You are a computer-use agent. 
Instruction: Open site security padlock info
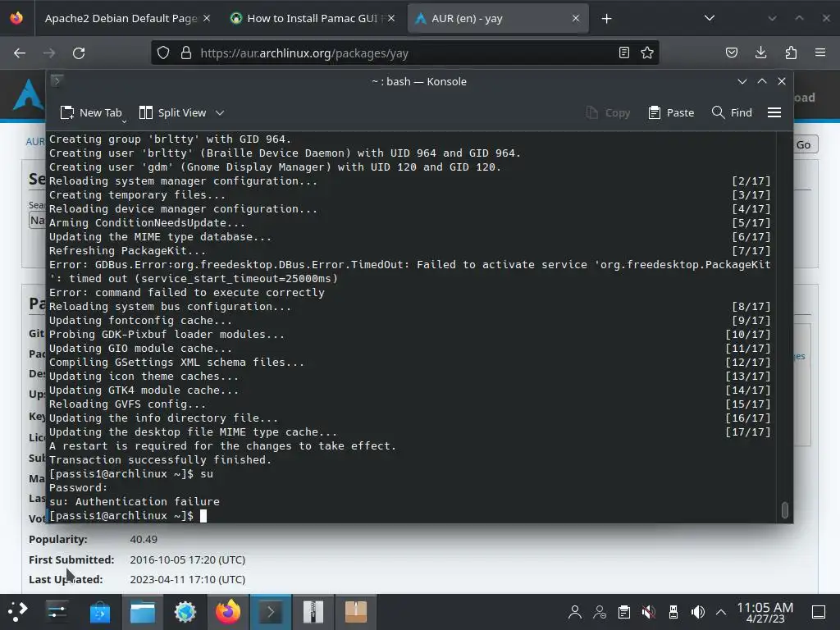click(x=186, y=53)
